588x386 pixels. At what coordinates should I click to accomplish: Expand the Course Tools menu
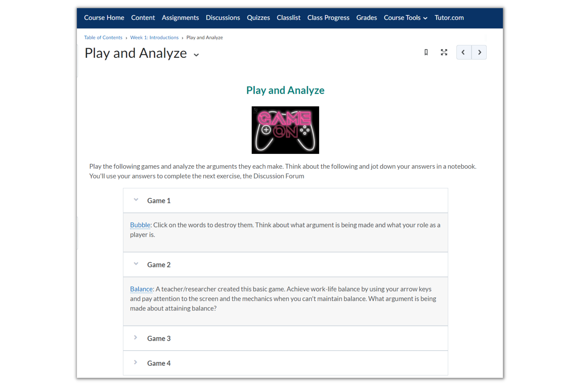(405, 18)
